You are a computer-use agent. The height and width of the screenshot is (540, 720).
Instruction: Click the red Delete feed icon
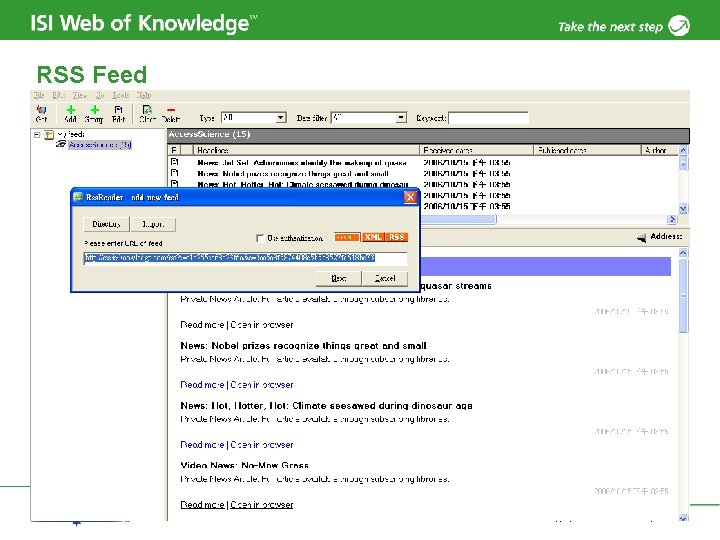click(x=170, y=113)
